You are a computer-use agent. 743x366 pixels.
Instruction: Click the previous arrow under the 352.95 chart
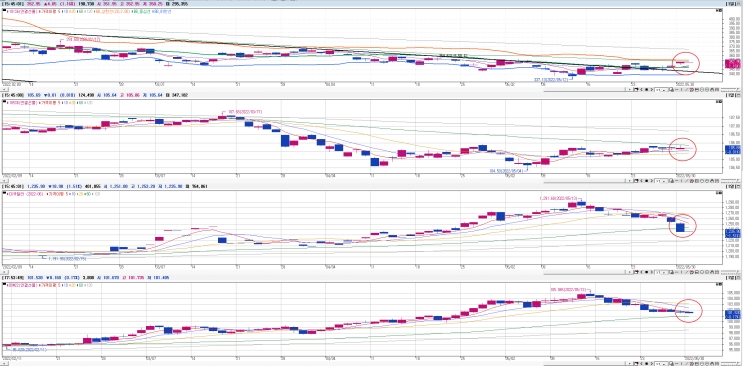pyautogui.click(x=642, y=89)
